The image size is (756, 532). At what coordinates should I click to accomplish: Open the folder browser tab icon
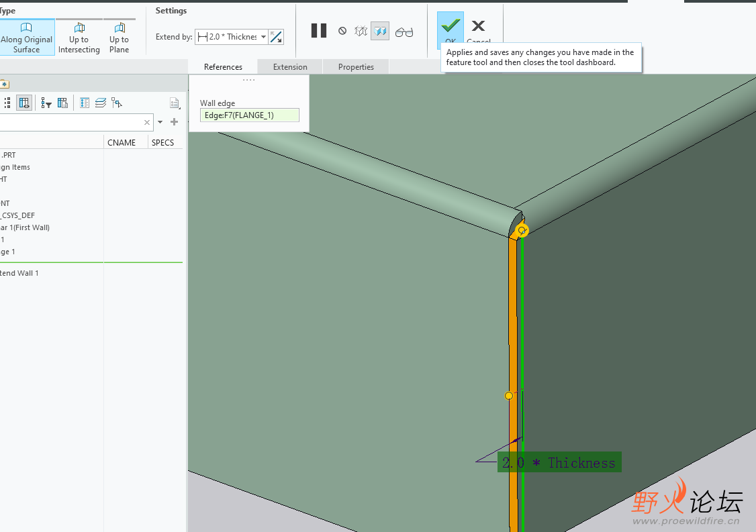[4, 85]
